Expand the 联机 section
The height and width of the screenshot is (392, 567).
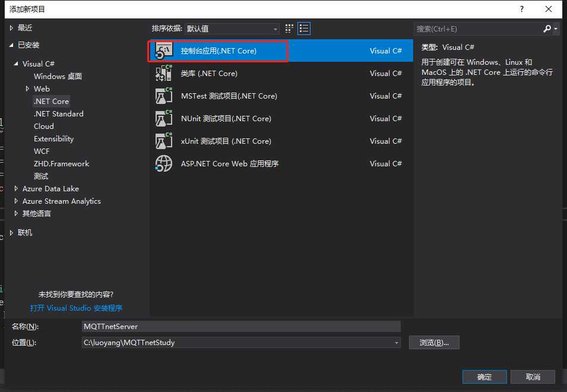click(x=11, y=232)
